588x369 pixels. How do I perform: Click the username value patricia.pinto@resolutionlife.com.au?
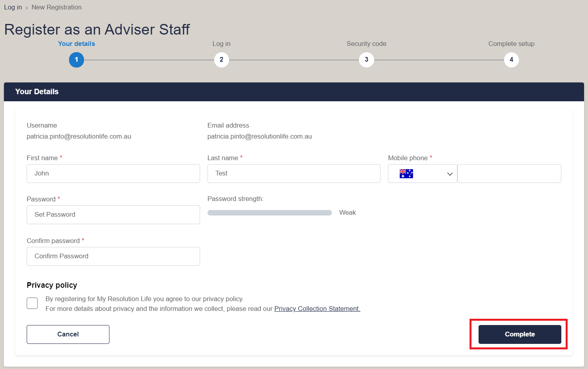click(79, 136)
